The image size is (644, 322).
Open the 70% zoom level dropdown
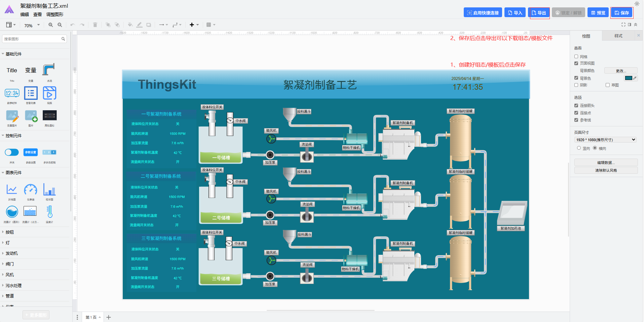[x=32, y=25]
